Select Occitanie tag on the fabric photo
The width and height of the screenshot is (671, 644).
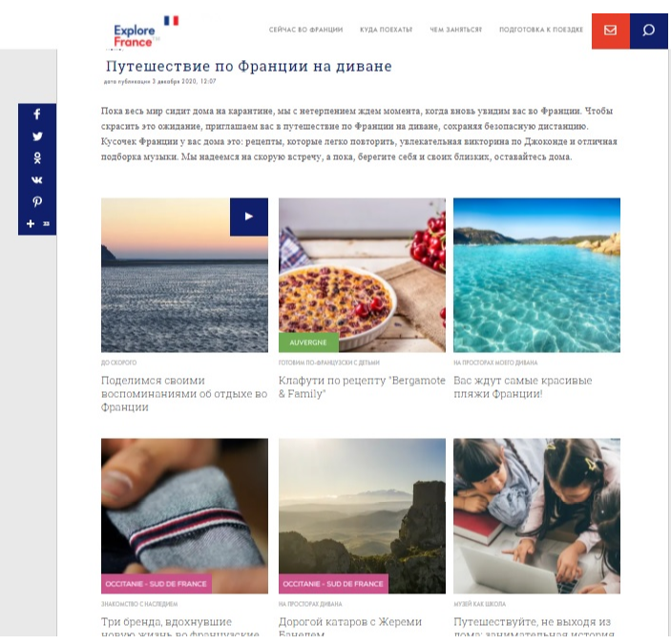157,584
